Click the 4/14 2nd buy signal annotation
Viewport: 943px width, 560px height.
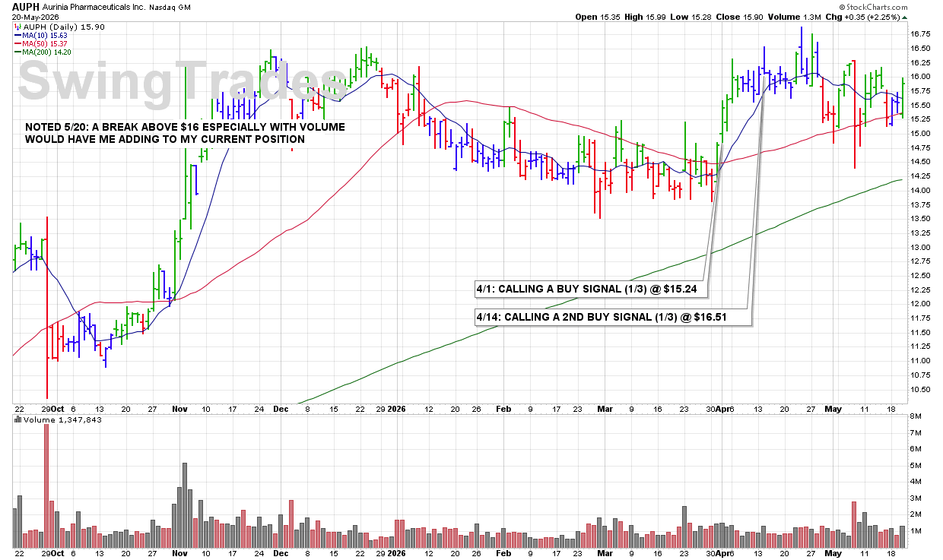coord(613,318)
